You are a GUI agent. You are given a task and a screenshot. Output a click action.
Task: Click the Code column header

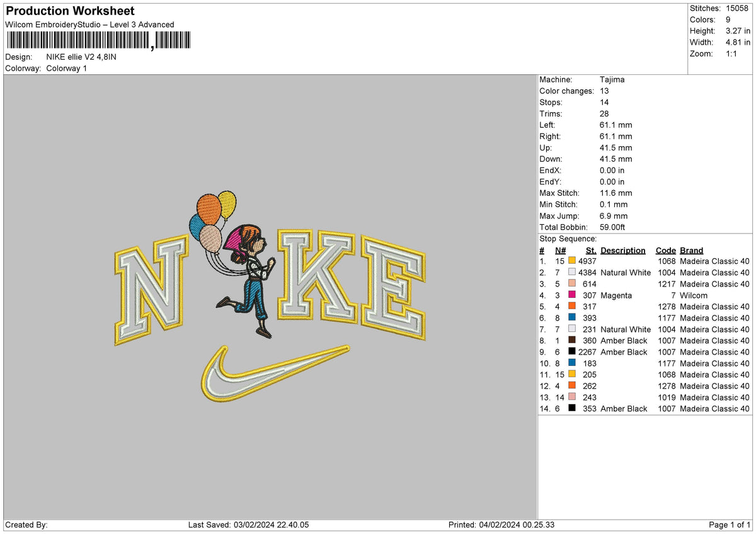[665, 251]
